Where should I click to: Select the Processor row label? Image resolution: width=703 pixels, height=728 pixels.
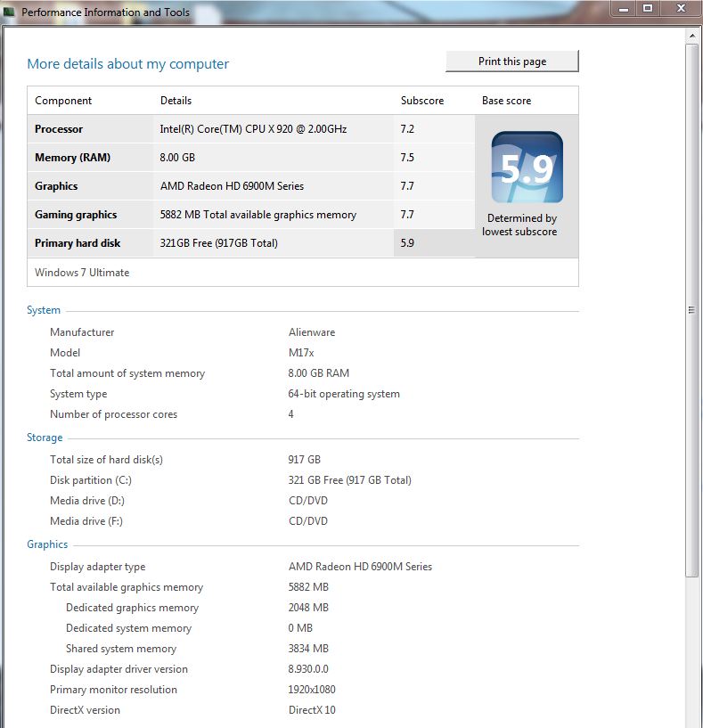pos(59,129)
